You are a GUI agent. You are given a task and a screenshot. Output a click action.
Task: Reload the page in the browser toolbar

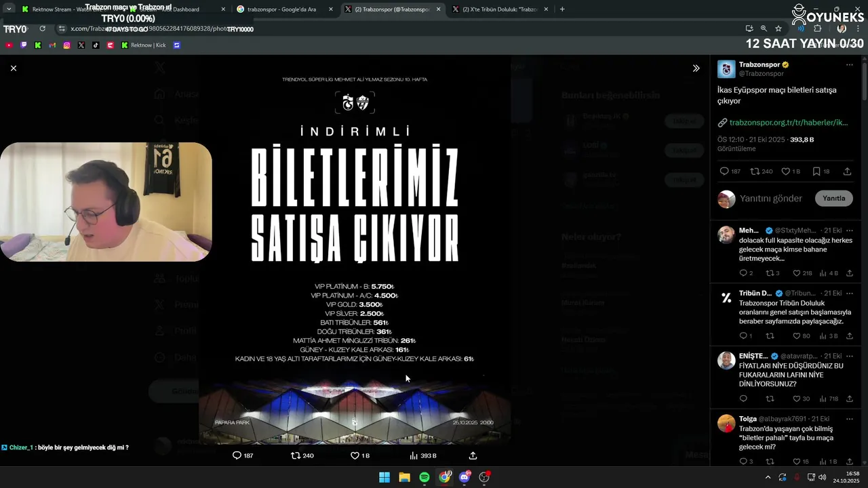point(43,28)
